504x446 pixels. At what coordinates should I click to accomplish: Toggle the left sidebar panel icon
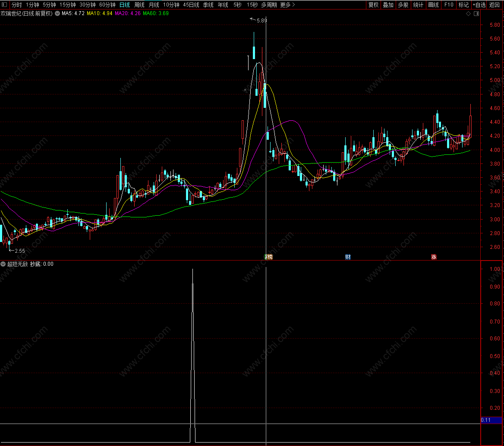4,4
